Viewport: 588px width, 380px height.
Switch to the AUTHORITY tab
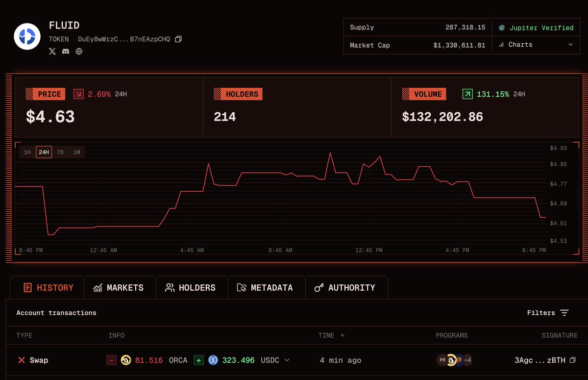pos(345,288)
